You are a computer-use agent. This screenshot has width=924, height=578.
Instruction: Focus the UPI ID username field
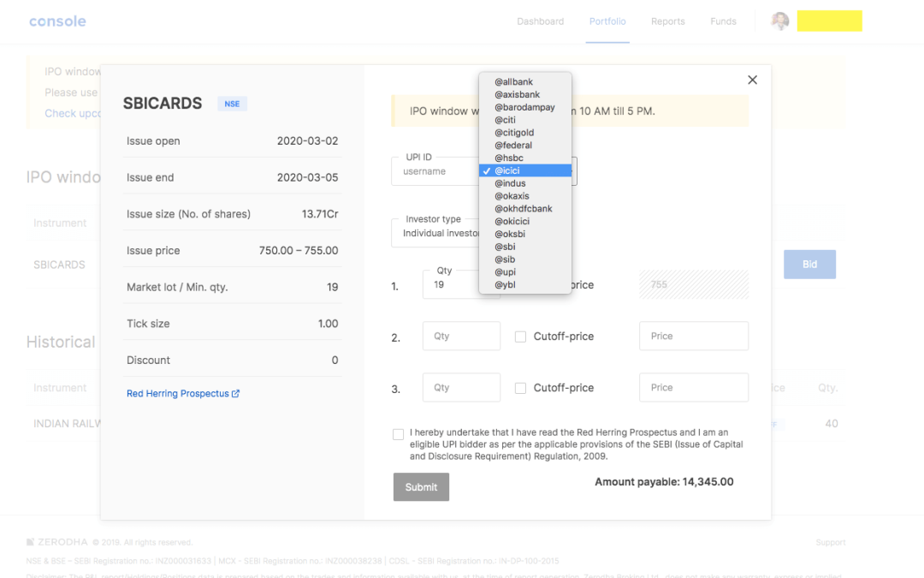(435, 171)
